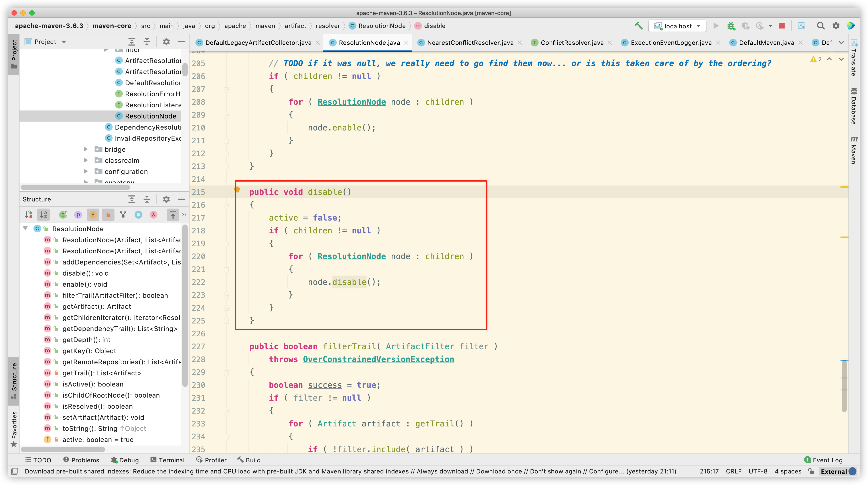Screen dimensions: 868x485
Task: Close the ResolutionNode.java tab
Action: 406,42
